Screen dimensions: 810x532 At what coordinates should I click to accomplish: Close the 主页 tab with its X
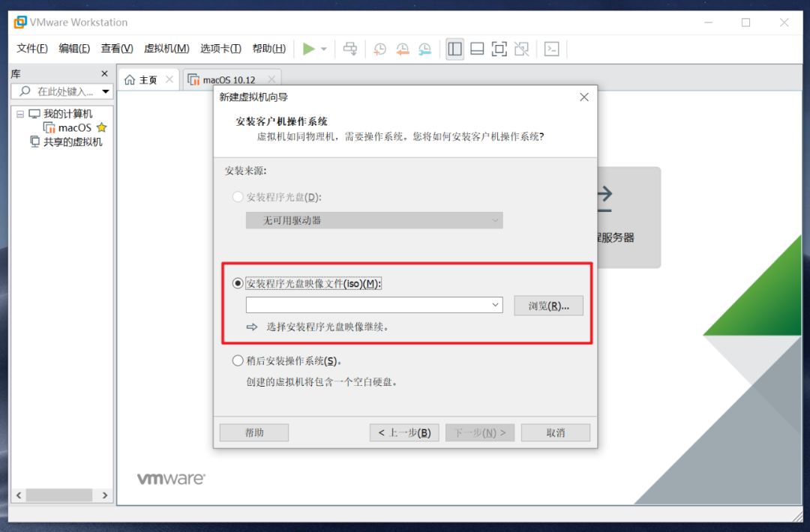[x=169, y=79]
